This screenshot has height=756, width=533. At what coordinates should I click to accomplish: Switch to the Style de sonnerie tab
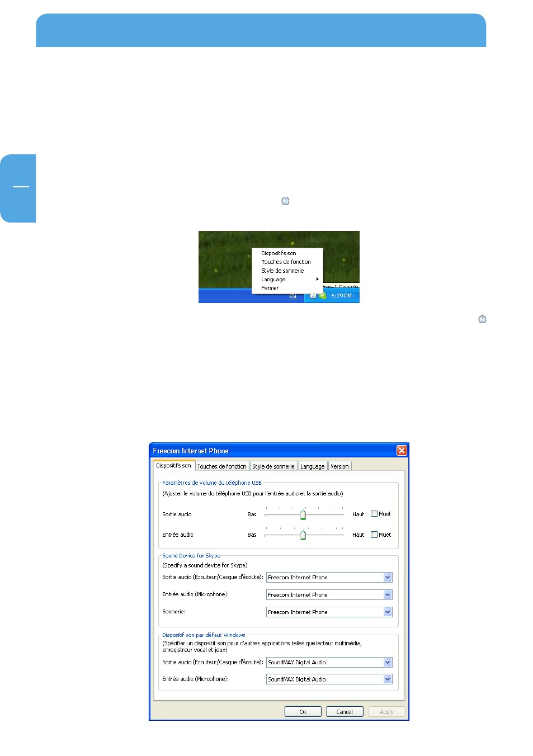tap(273, 466)
